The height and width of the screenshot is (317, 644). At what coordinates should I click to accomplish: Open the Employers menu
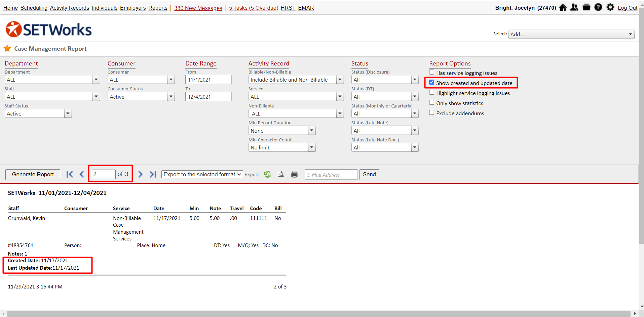[x=133, y=8]
